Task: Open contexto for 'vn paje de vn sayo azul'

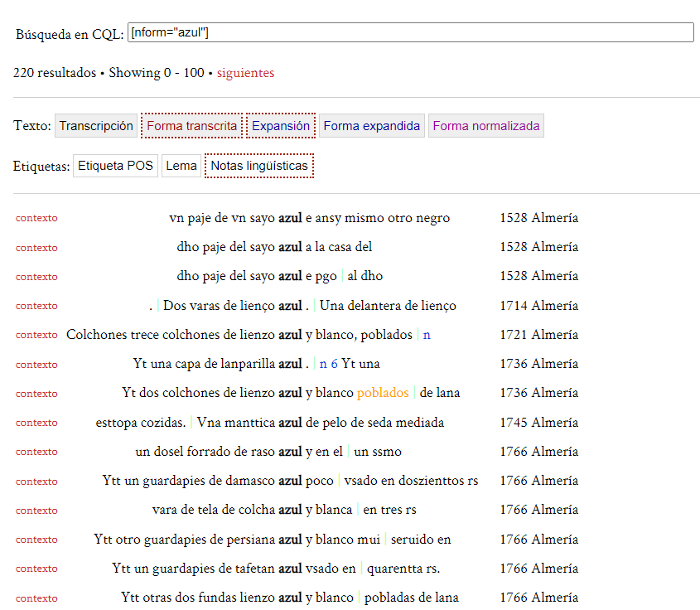Action: 36,218
